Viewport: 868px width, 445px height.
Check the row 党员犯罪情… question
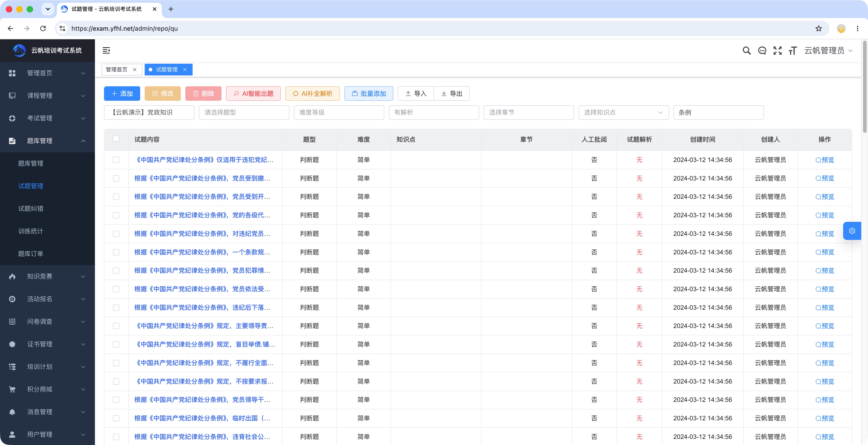tap(116, 271)
